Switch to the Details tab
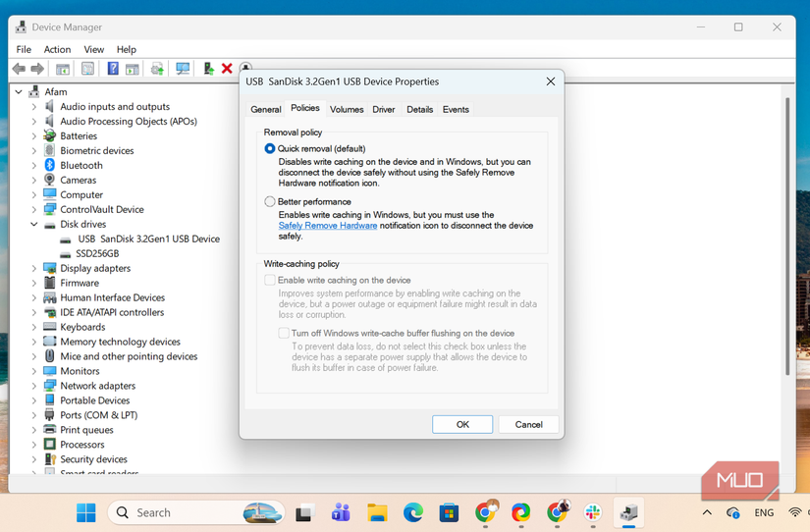 [420, 110]
